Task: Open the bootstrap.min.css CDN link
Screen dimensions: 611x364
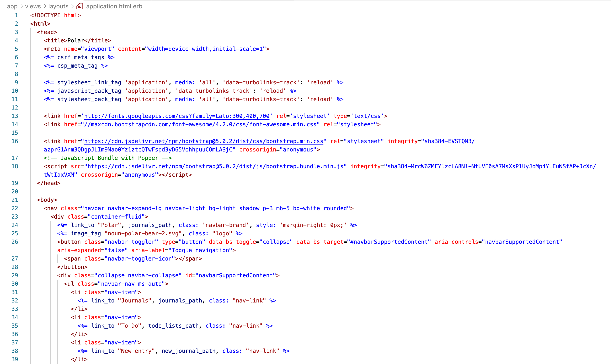Action: [204, 141]
